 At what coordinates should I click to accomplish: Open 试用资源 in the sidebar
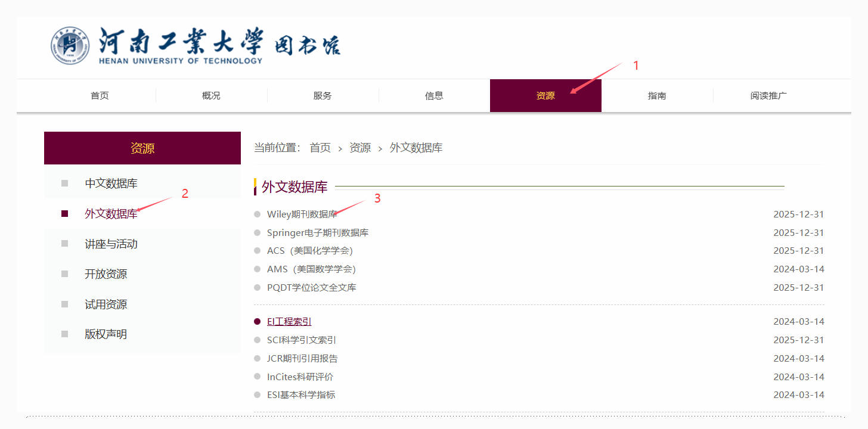106,304
